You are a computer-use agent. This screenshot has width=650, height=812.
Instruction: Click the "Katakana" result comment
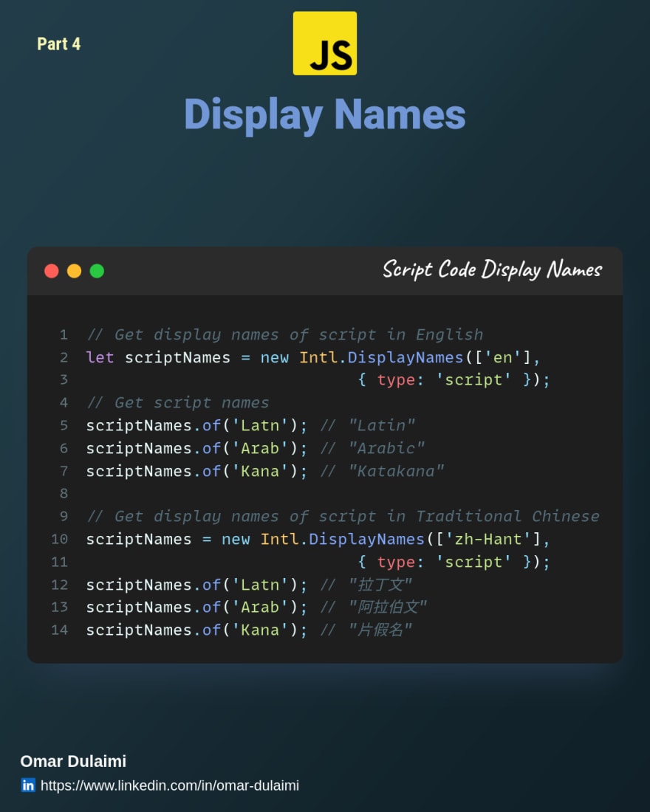(382, 471)
